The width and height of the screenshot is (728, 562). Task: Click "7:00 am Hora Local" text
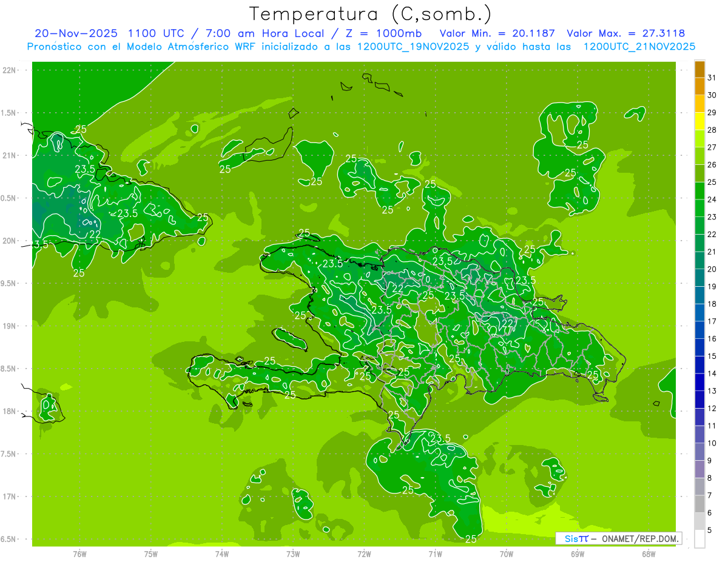267,33
